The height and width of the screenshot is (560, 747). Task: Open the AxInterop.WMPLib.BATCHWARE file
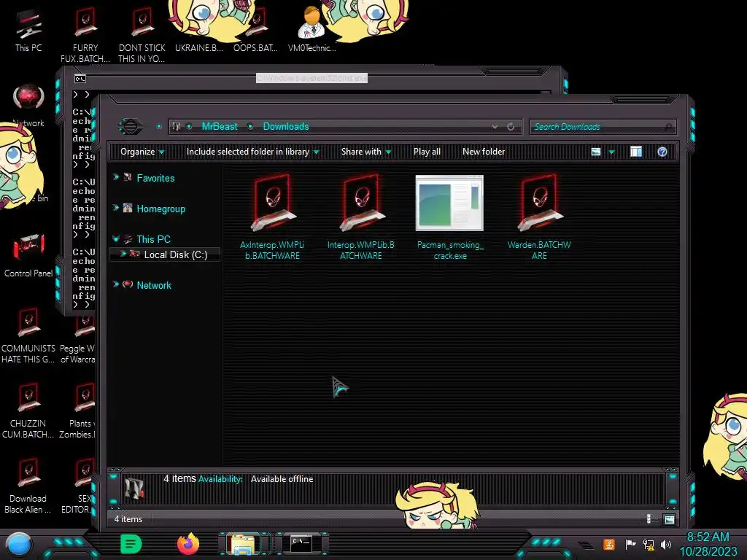pos(272,217)
